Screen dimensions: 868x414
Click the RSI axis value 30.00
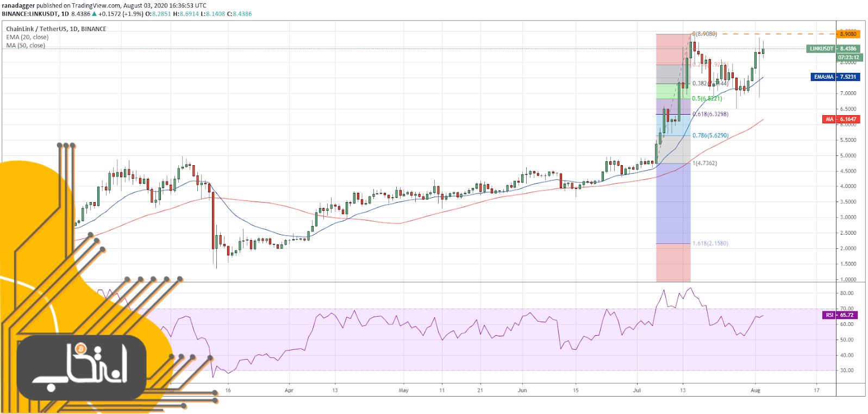(x=847, y=371)
